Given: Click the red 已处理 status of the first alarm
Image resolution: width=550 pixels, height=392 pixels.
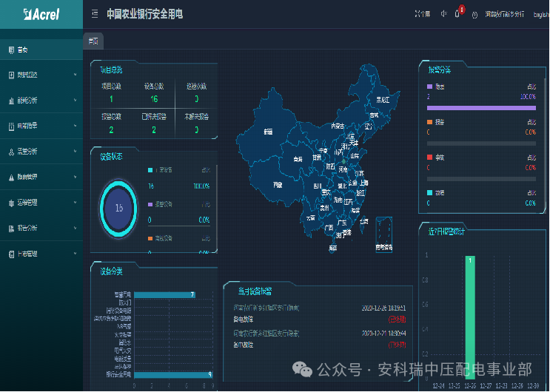Looking at the screenshot, I should point(397,320).
